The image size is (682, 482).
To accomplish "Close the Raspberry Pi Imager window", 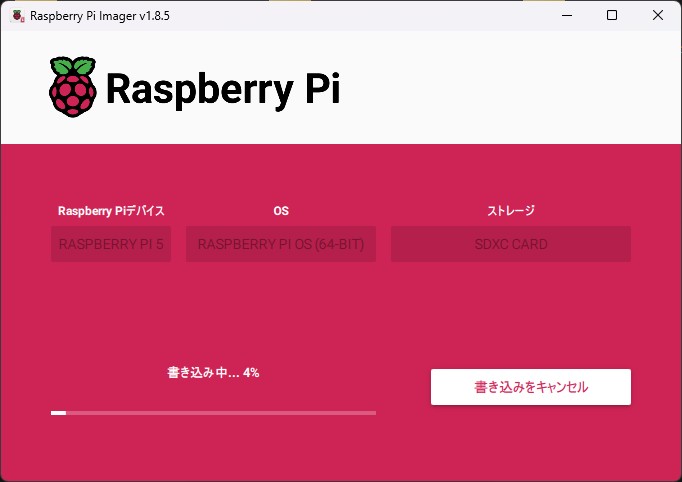I will [x=658, y=16].
